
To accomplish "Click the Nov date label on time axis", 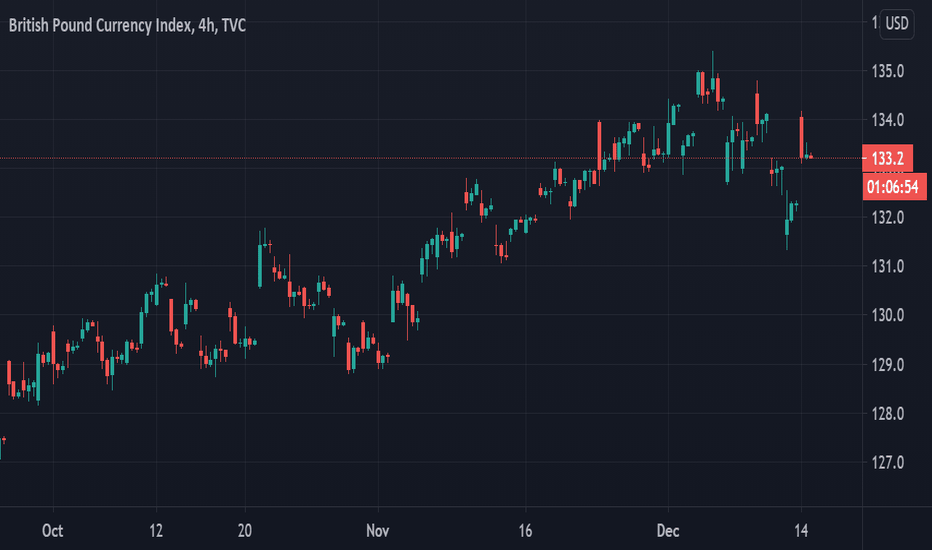I will 377,530.
